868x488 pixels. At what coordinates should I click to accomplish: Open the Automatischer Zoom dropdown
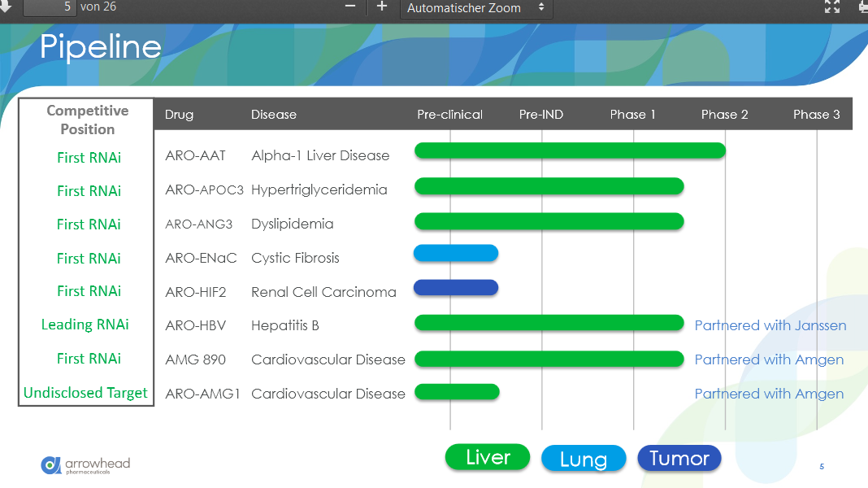(476, 8)
